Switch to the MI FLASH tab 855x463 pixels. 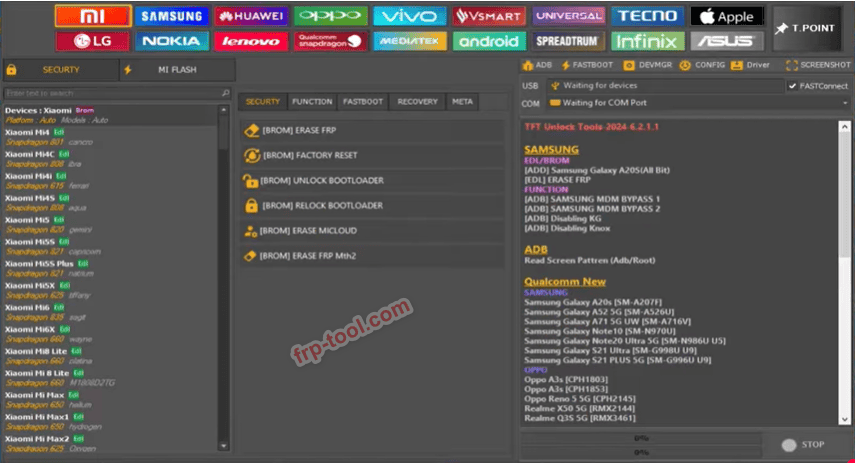point(177,70)
